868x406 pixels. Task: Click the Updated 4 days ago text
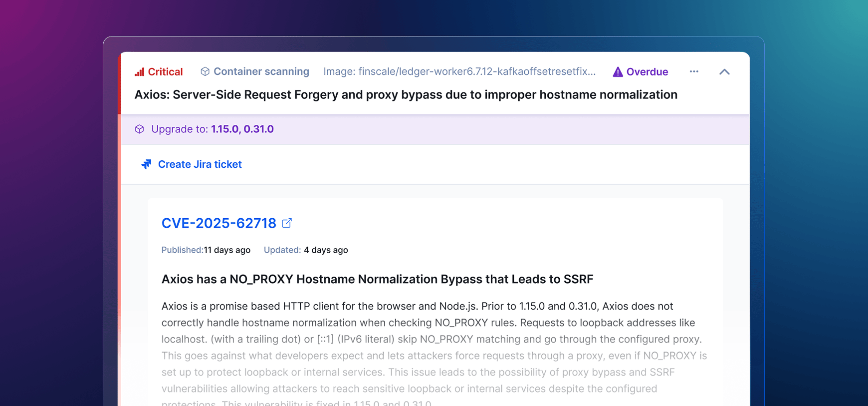tap(305, 250)
